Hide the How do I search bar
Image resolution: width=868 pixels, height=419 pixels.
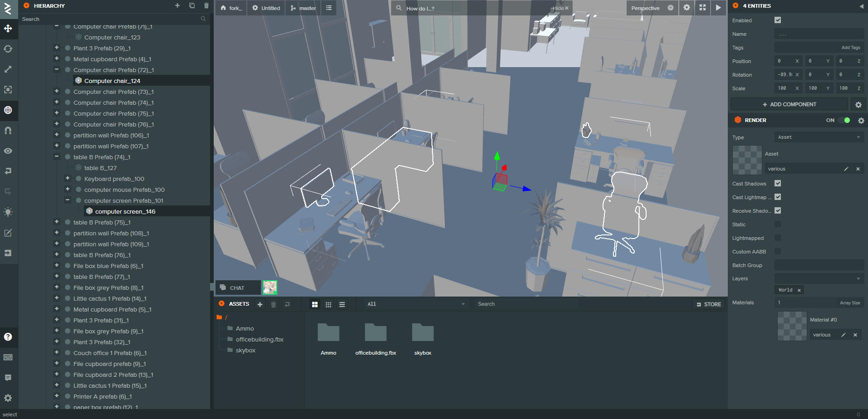pos(561,8)
